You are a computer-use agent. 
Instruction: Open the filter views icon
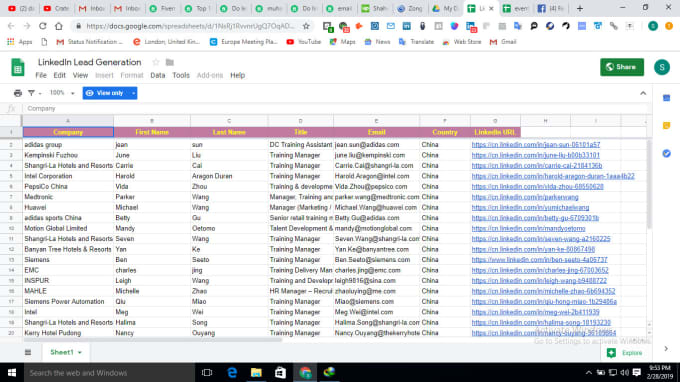click(x=31, y=93)
